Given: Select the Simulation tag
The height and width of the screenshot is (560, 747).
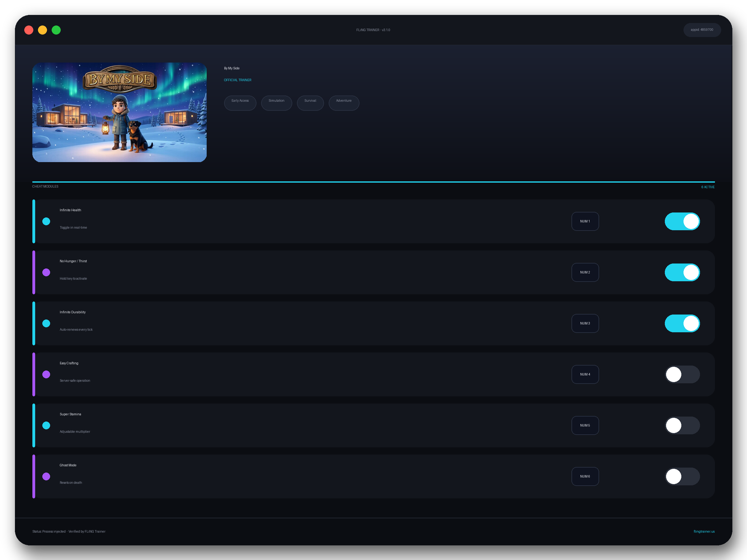Looking at the screenshot, I should pos(276,103).
